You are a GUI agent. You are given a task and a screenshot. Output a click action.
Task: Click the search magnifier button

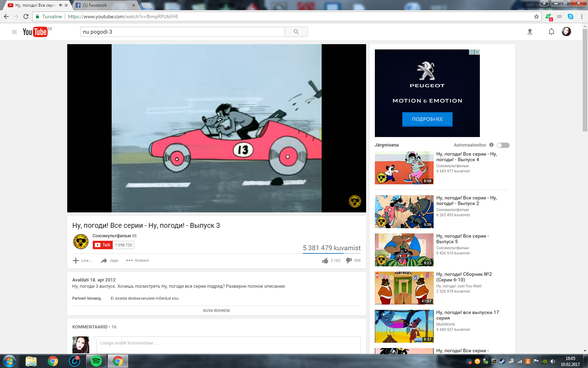296,32
